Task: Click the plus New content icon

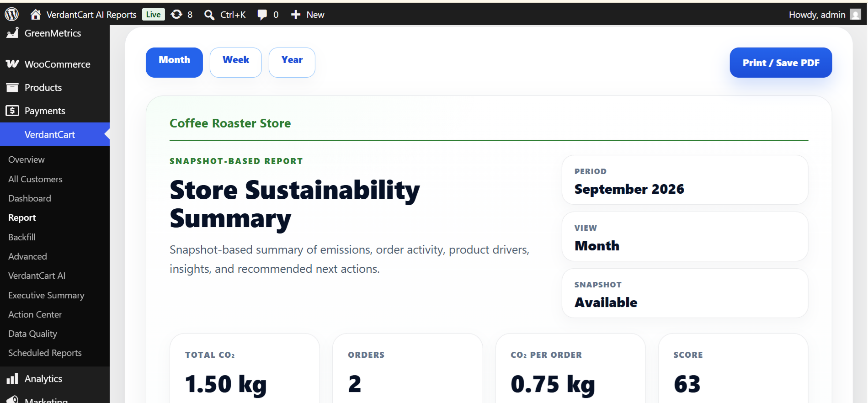Action: 296,15
